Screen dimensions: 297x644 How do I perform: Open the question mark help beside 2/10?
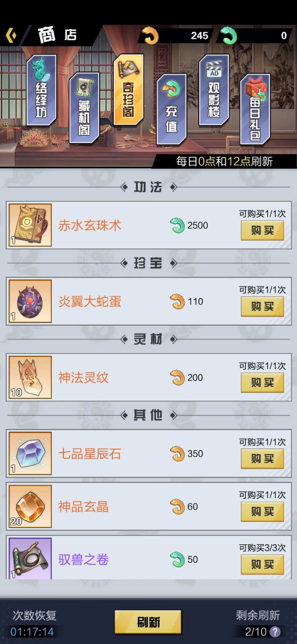[x=275, y=632]
